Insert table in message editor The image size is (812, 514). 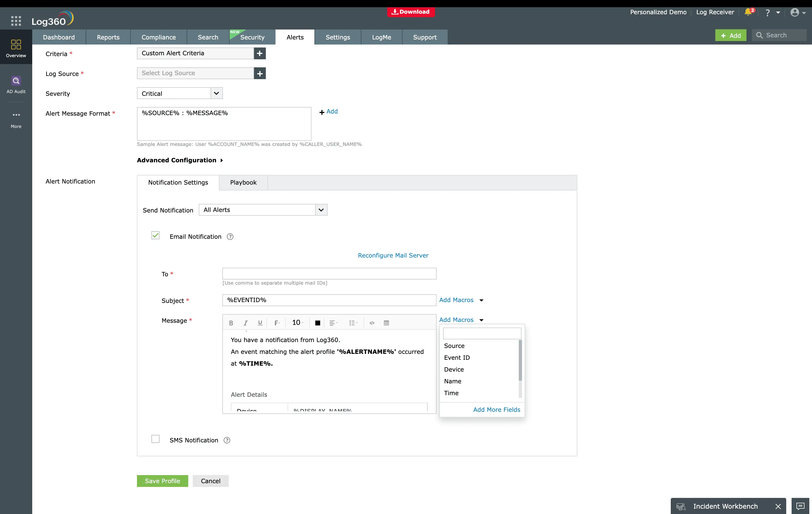(386, 323)
